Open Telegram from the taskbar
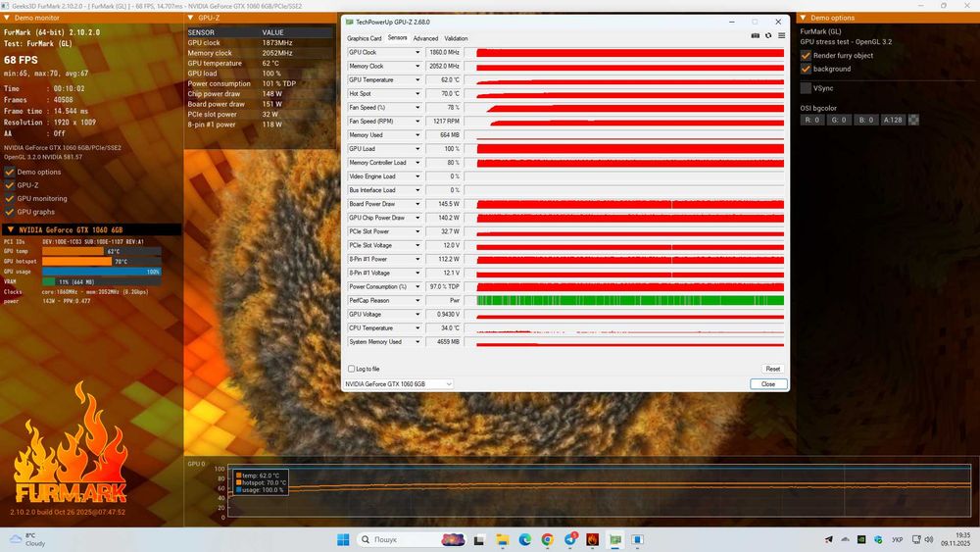The height and width of the screenshot is (552, 980). click(570, 539)
